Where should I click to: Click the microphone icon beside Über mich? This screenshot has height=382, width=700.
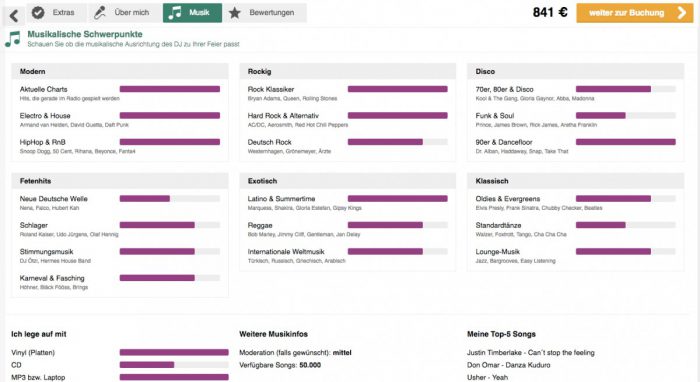coord(99,12)
